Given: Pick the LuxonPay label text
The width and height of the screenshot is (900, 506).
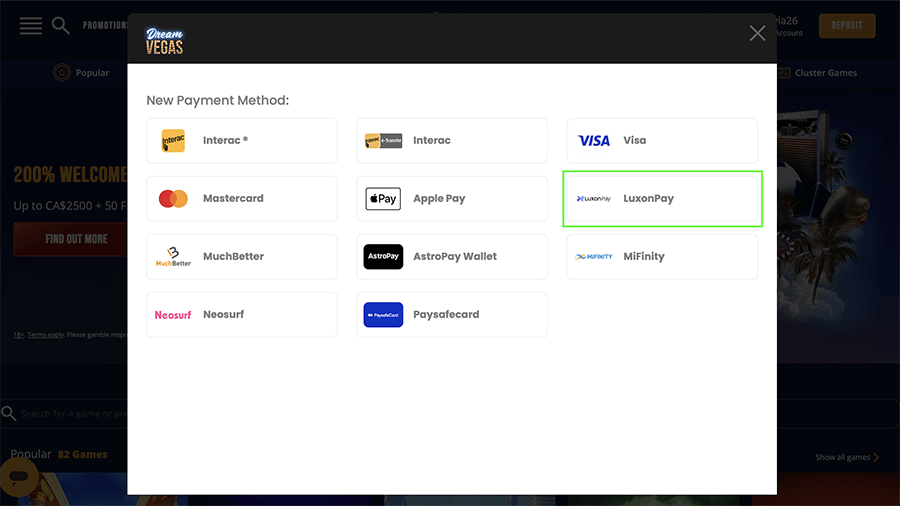Looking at the screenshot, I should tap(649, 198).
